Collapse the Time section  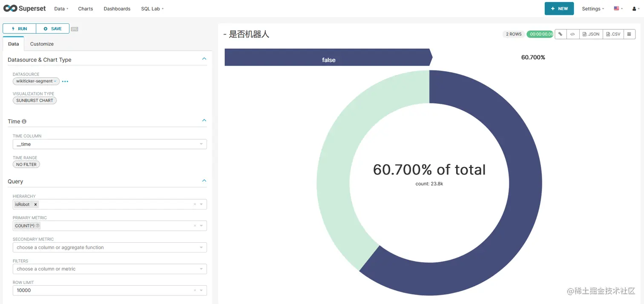[x=204, y=121]
